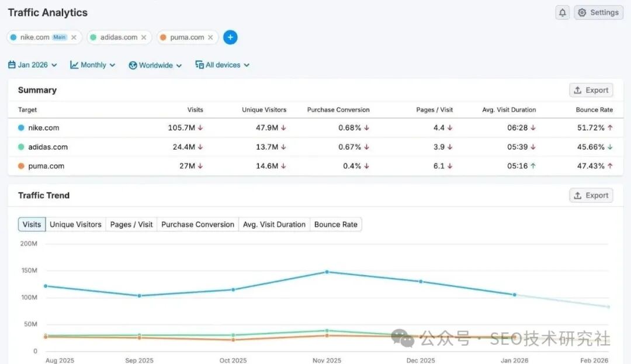The width and height of the screenshot is (631, 364).
Task: Select the Pages / Visit tab
Action: point(131,224)
